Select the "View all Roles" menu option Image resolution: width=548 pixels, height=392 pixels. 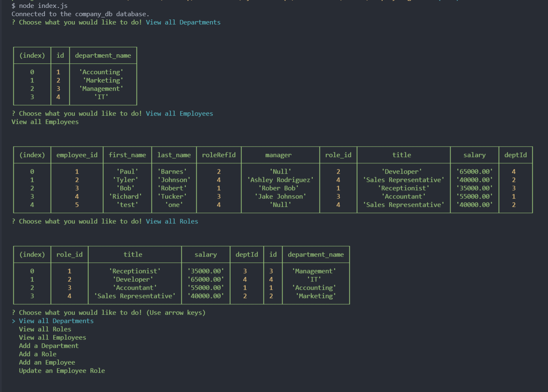click(x=45, y=329)
